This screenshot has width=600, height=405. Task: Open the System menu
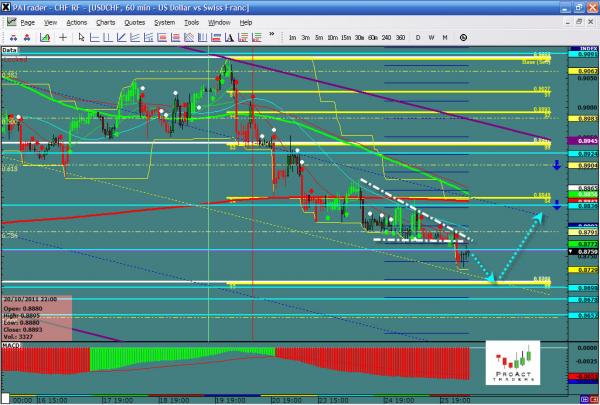[164, 21]
